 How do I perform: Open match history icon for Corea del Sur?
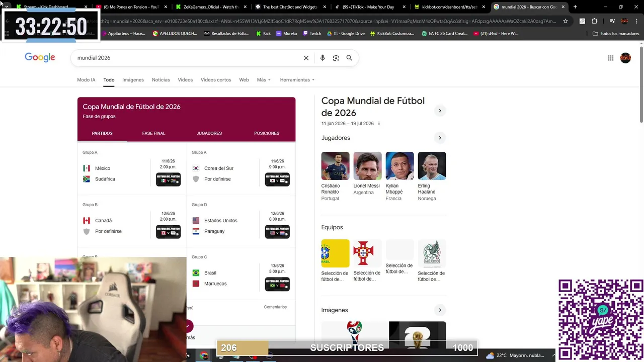tap(277, 179)
